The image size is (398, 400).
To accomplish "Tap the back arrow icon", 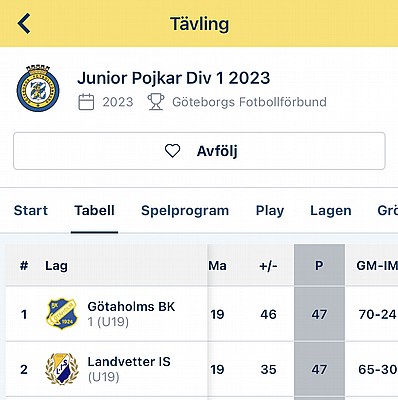I will (x=24, y=24).
